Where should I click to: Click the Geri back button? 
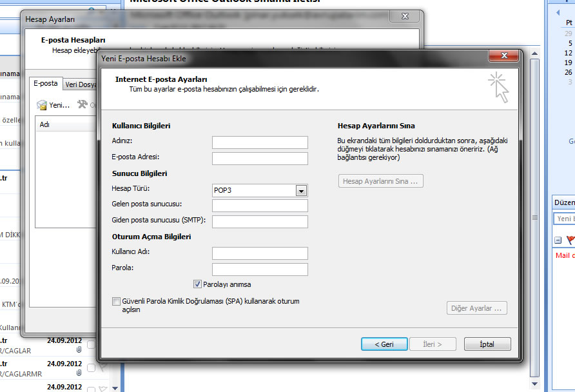384,344
